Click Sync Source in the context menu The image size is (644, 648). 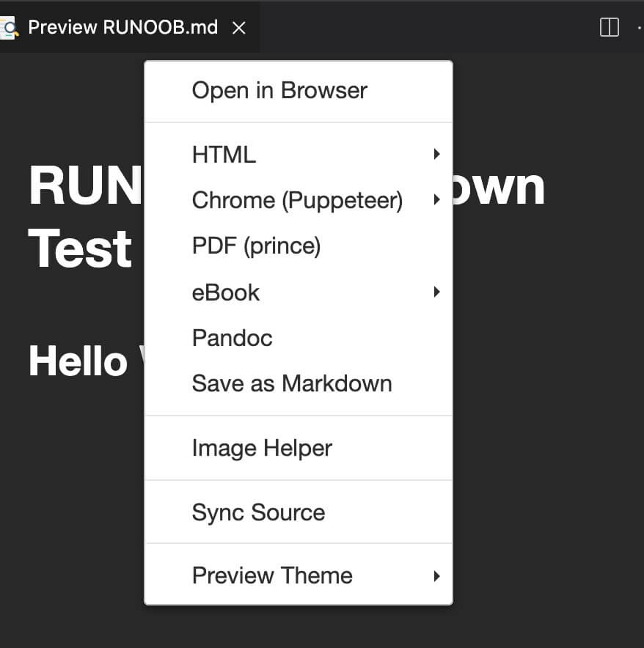[x=258, y=512]
